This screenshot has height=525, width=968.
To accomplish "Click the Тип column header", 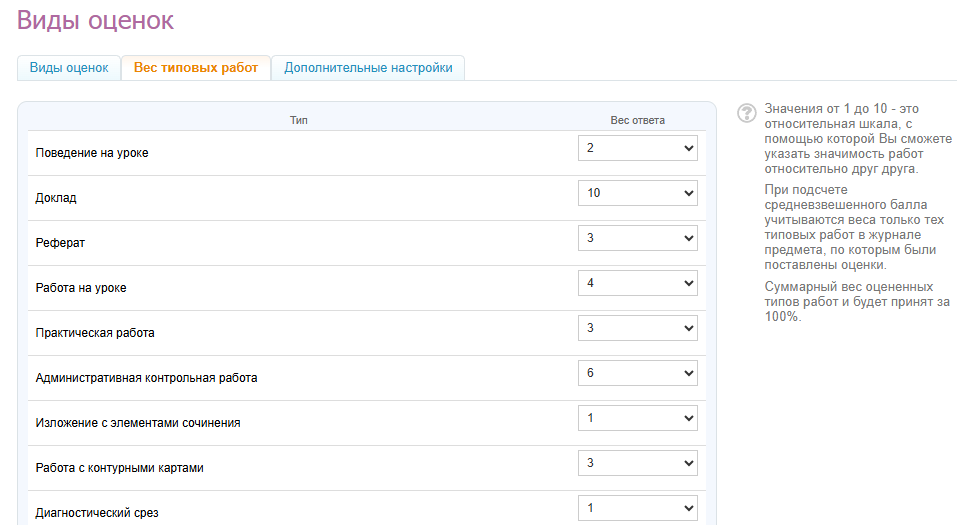I will click(x=299, y=120).
